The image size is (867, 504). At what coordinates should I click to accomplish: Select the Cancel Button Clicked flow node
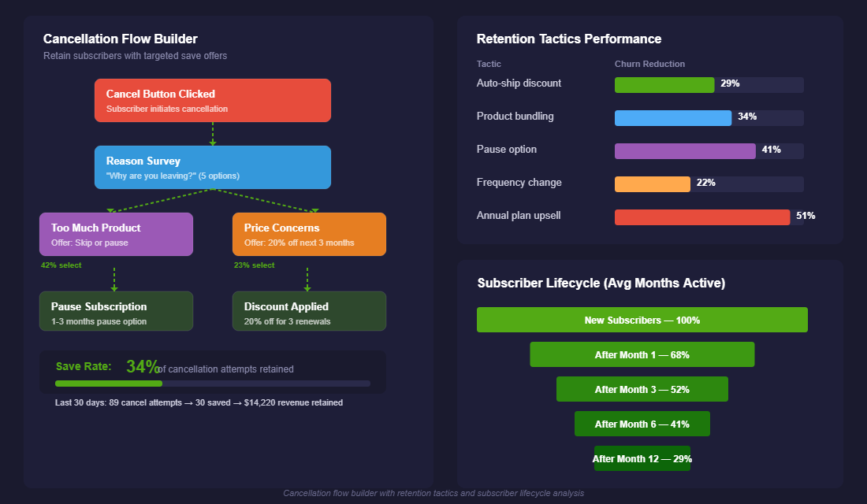pos(212,100)
